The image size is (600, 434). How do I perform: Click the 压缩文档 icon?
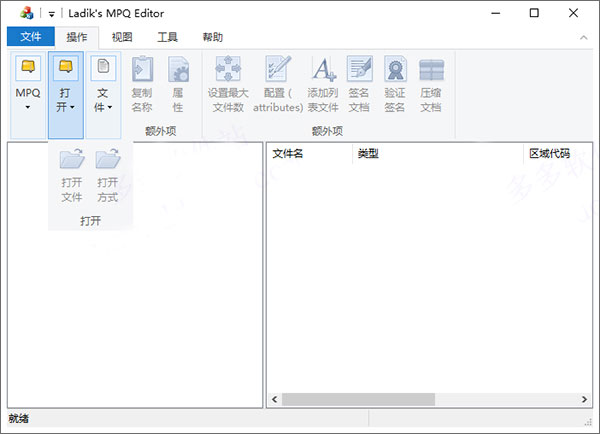point(431,70)
